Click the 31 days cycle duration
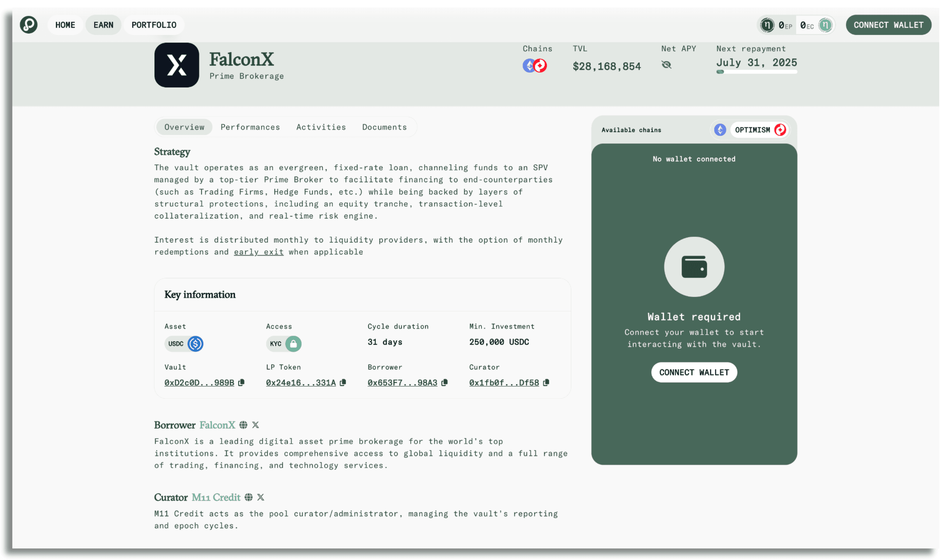Image resolution: width=947 pixels, height=560 pixels. 385,342
